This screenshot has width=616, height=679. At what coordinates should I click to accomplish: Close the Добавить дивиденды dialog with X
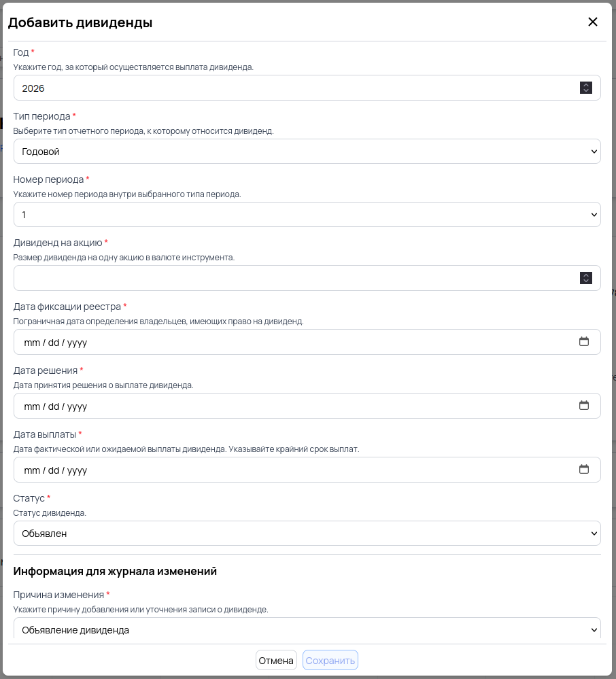592,22
